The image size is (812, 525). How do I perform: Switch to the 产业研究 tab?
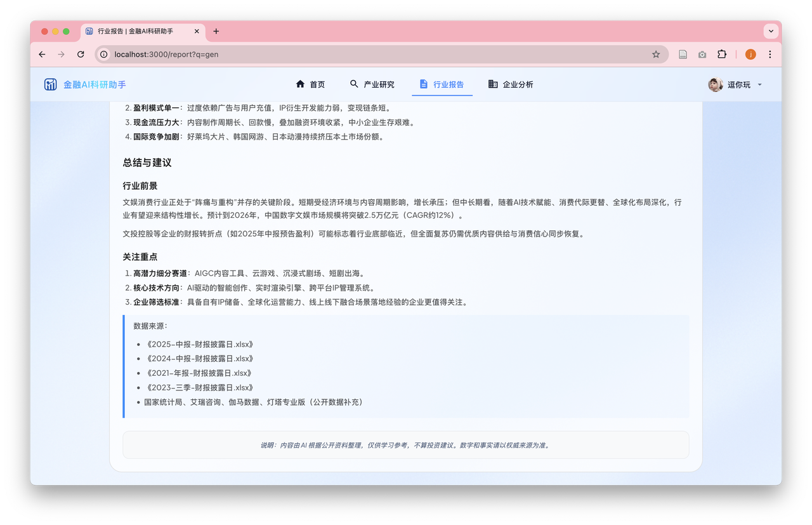[x=372, y=84]
